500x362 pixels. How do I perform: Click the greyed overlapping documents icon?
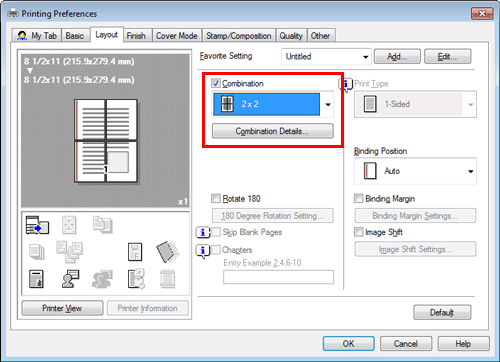[103, 224]
